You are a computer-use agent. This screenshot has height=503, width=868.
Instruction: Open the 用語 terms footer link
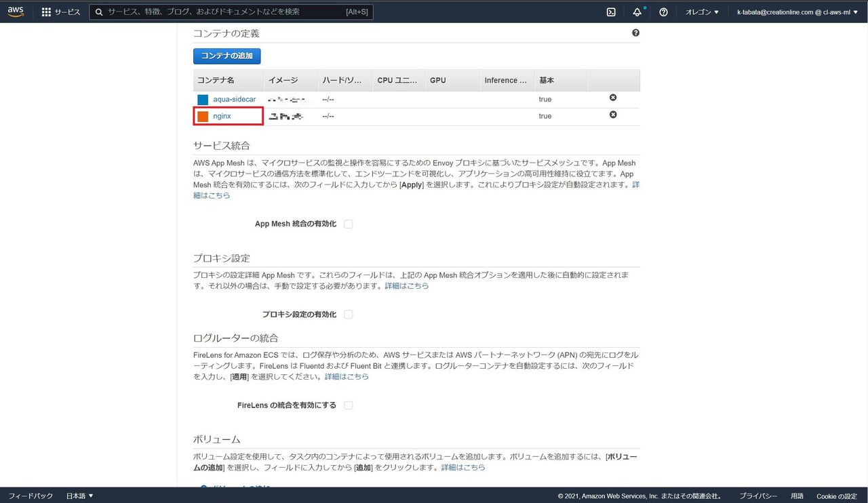[797, 496]
